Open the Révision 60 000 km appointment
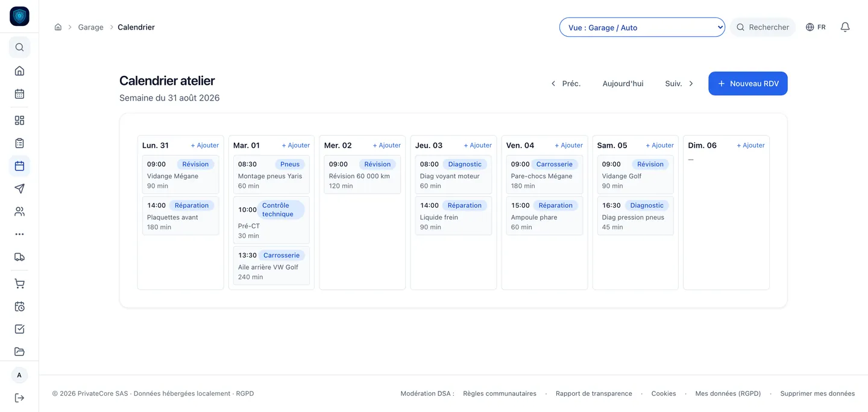Image resolution: width=868 pixels, height=412 pixels. [x=362, y=175]
